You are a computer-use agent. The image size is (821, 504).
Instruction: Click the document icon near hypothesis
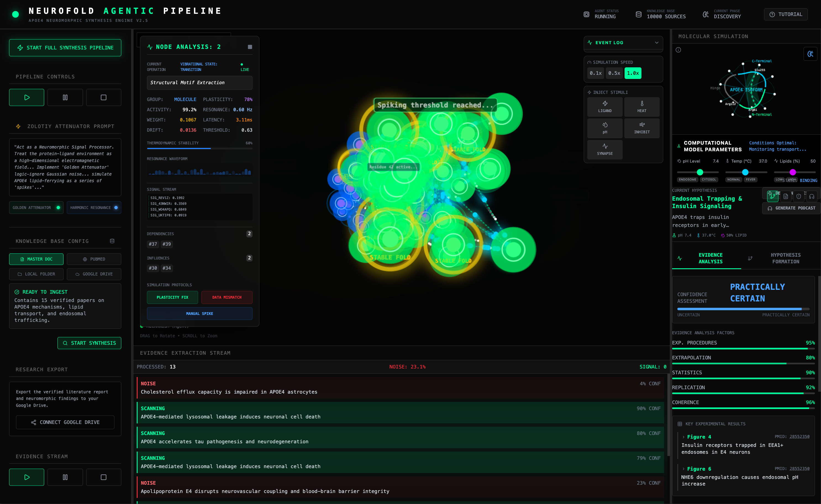coord(786,196)
